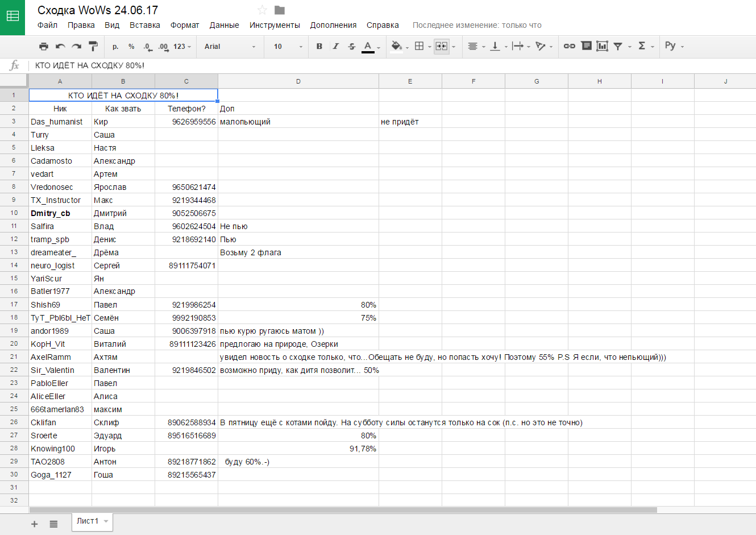Open the Данные menu
Viewport: 756px width, 535px height.
(224, 25)
